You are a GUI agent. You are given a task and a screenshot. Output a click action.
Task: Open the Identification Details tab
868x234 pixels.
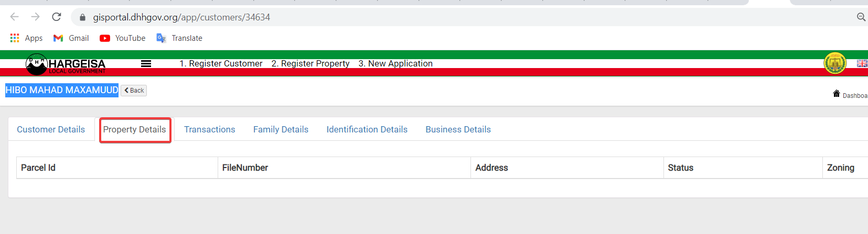pyautogui.click(x=367, y=129)
